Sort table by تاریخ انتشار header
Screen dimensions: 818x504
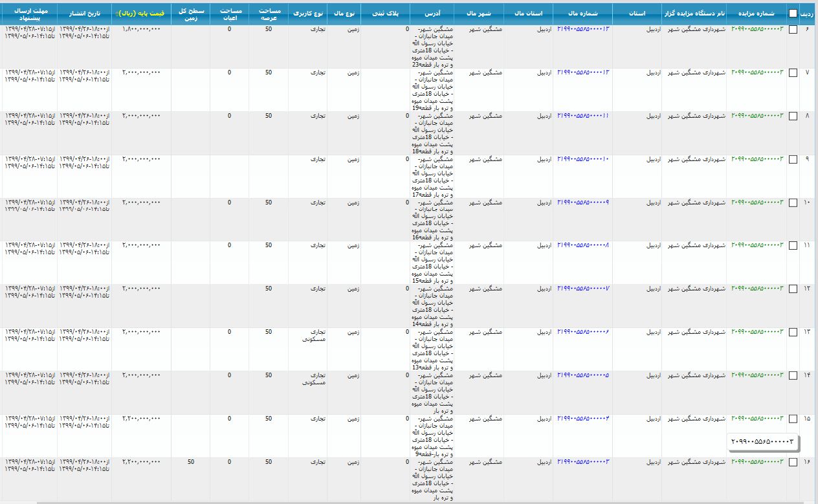pos(84,13)
